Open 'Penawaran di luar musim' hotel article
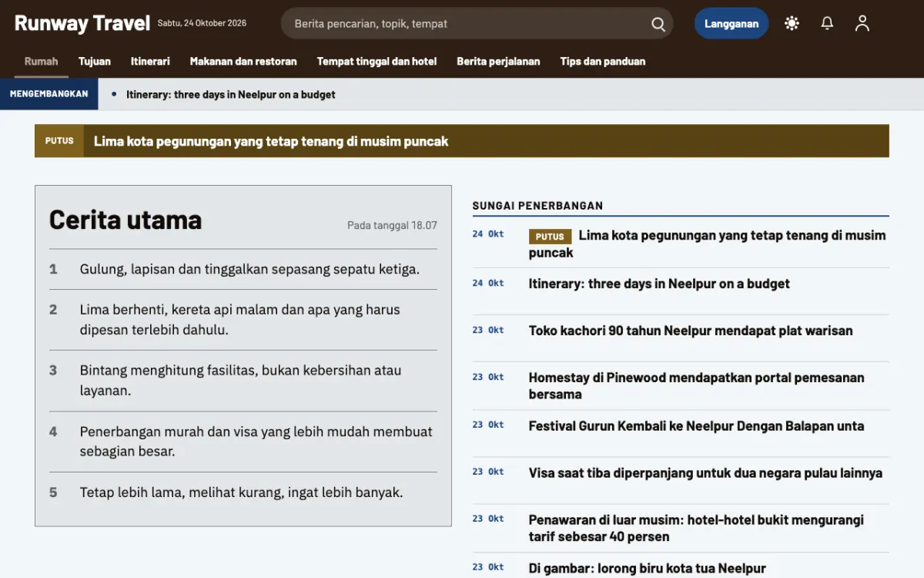This screenshot has height=578, width=924. 696,528
